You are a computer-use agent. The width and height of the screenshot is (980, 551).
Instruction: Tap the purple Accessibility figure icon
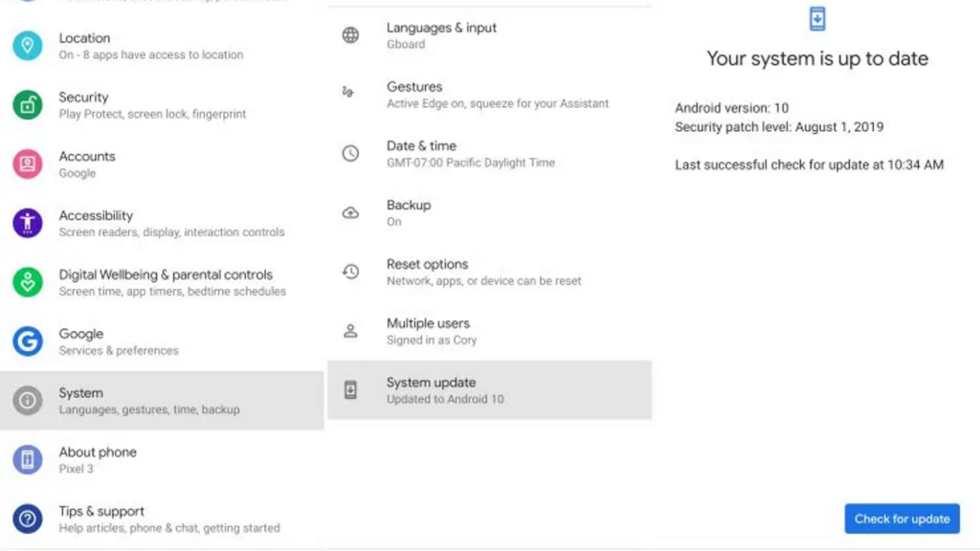(x=28, y=223)
